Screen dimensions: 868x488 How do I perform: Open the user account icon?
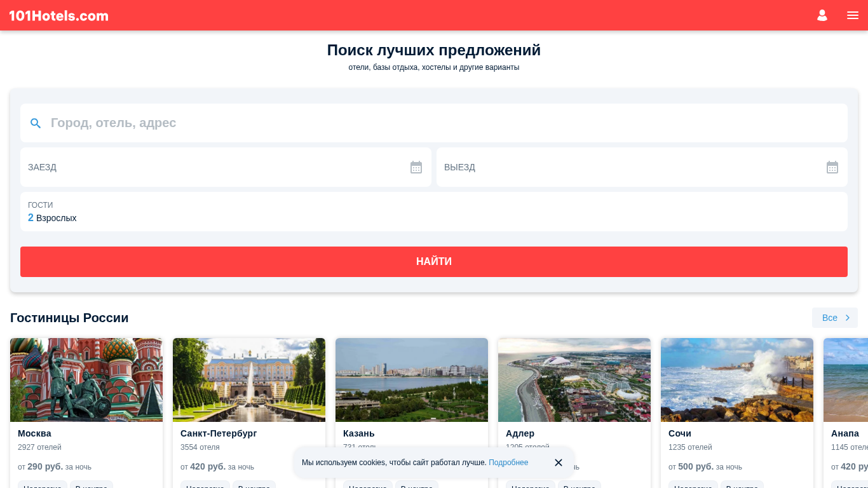pos(822,15)
